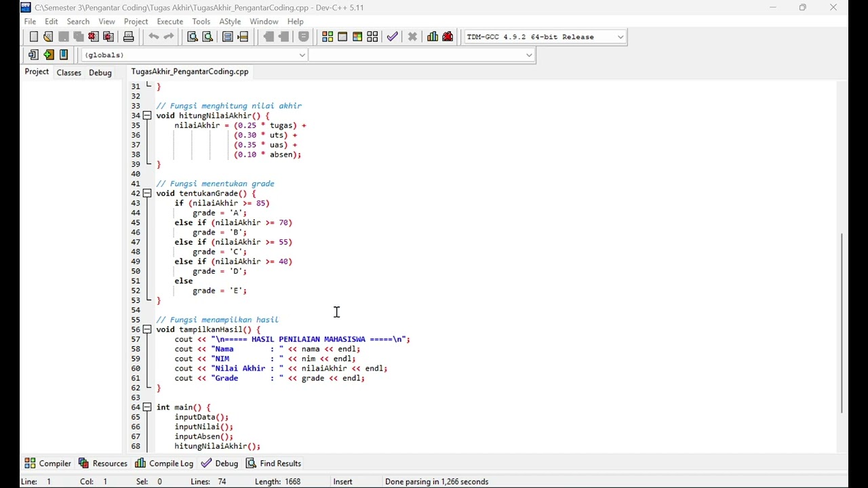Click the Print icon in the toolbar
Image resolution: width=868 pixels, height=488 pixels.
tap(128, 37)
